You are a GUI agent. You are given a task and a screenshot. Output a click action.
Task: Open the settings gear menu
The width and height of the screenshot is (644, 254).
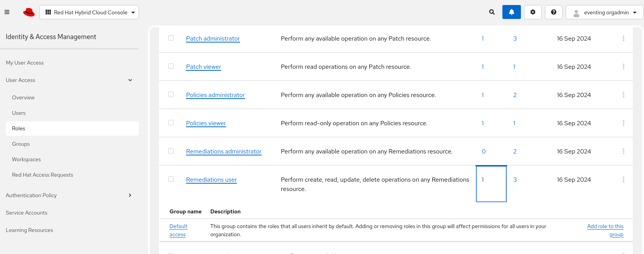tap(533, 12)
